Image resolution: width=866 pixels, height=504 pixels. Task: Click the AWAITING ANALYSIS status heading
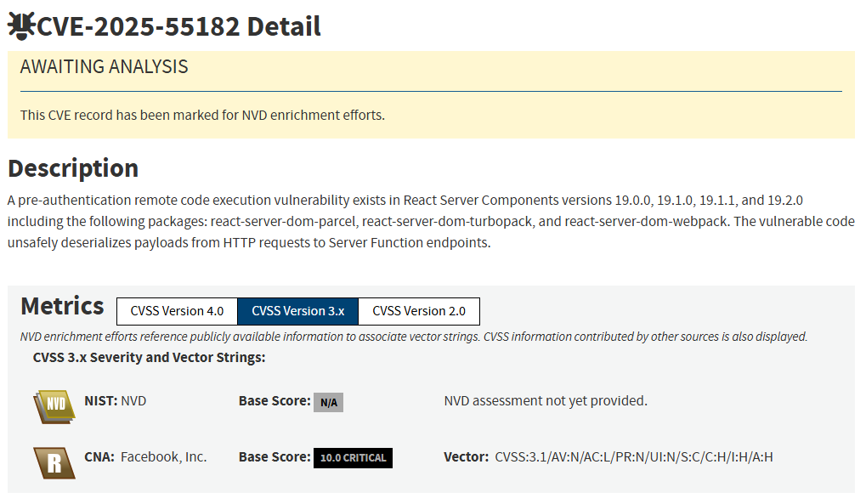[104, 67]
